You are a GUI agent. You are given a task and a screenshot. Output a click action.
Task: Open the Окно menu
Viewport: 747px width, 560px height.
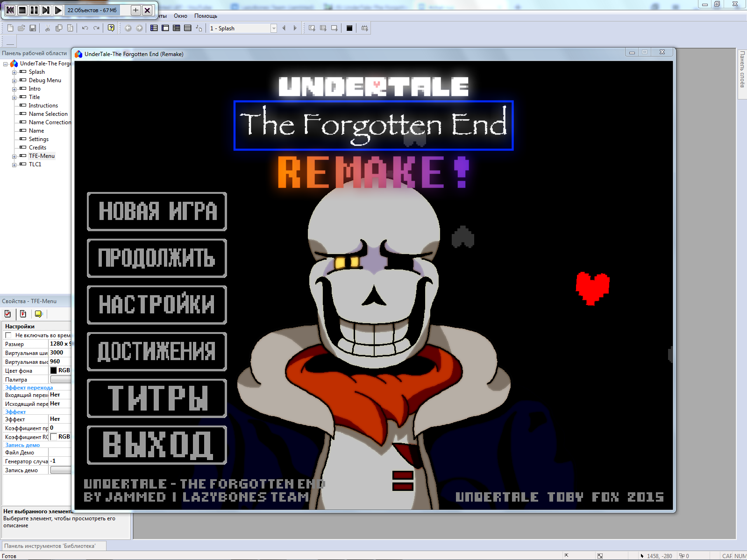pyautogui.click(x=180, y=16)
